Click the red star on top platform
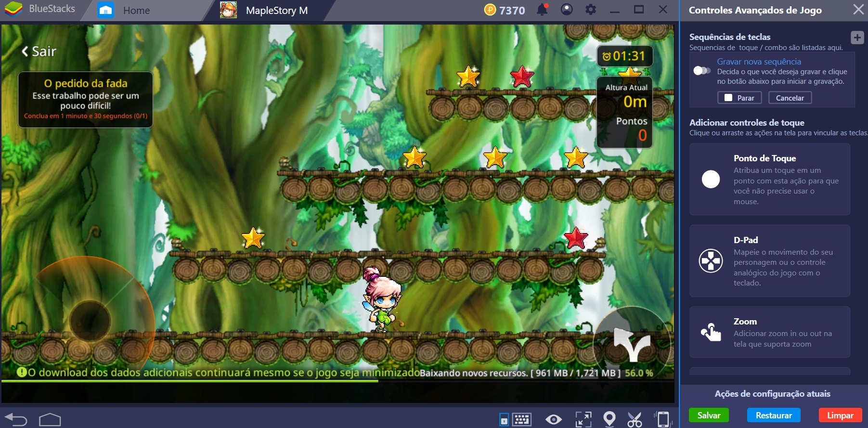 [x=522, y=76]
